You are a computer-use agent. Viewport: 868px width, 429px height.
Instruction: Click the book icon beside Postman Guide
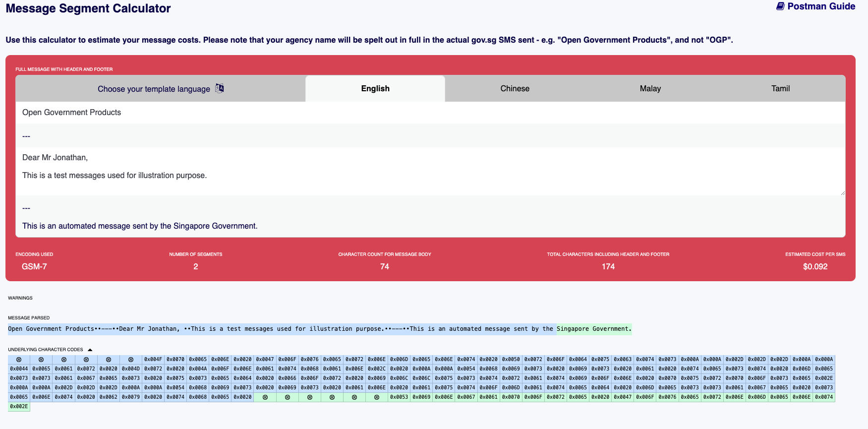pos(780,6)
